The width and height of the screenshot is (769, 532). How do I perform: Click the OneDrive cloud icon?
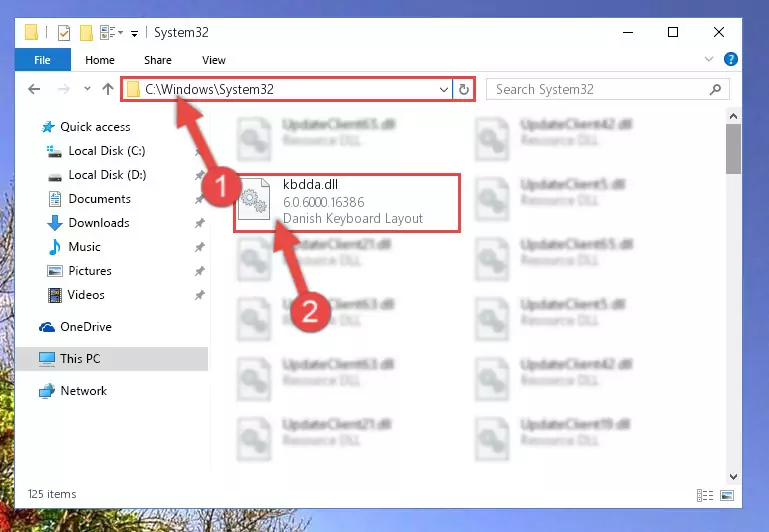click(47, 327)
